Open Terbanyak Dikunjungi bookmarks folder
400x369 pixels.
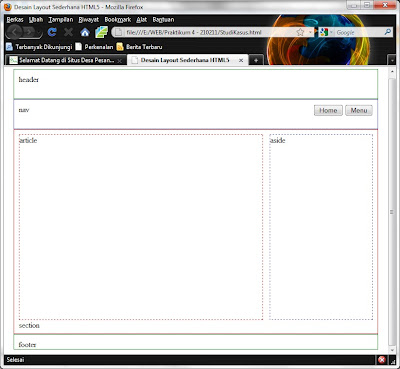point(39,47)
